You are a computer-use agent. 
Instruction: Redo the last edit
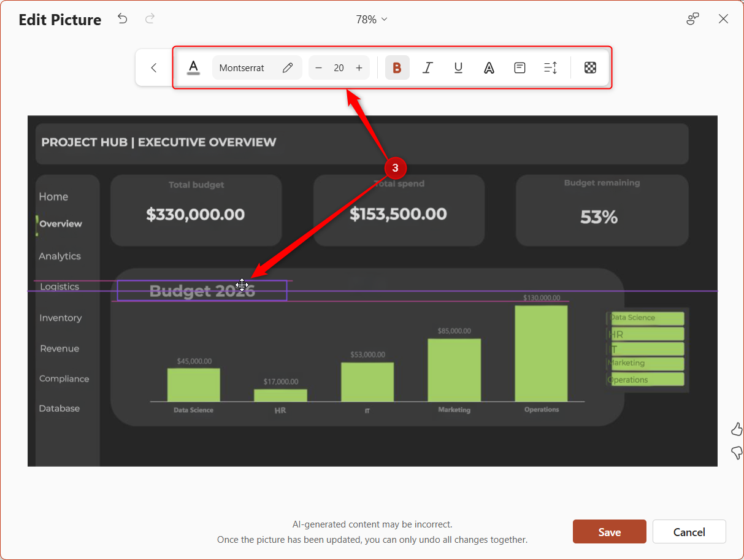click(150, 19)
